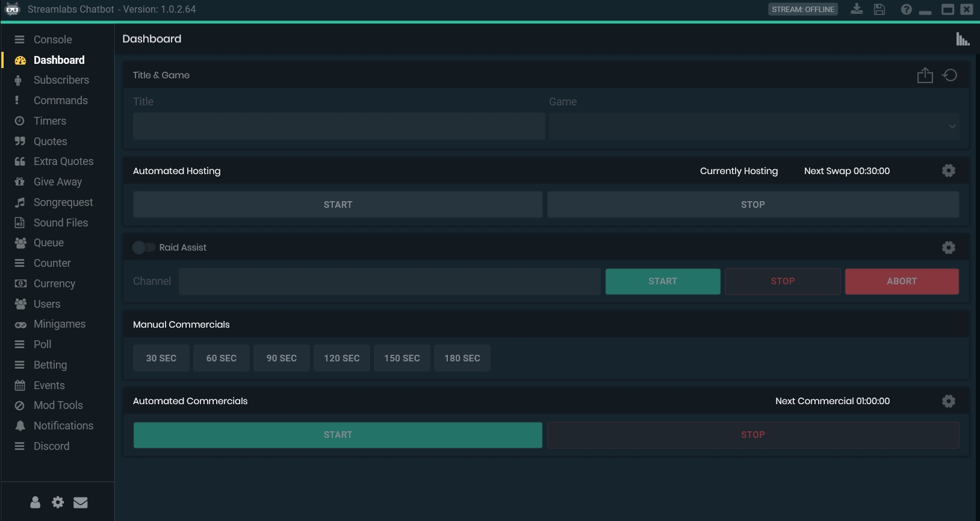Run a 90 SEC manual commercial
Screen dimensions: 980x521
pyautogui.click(x=281, y=358)
